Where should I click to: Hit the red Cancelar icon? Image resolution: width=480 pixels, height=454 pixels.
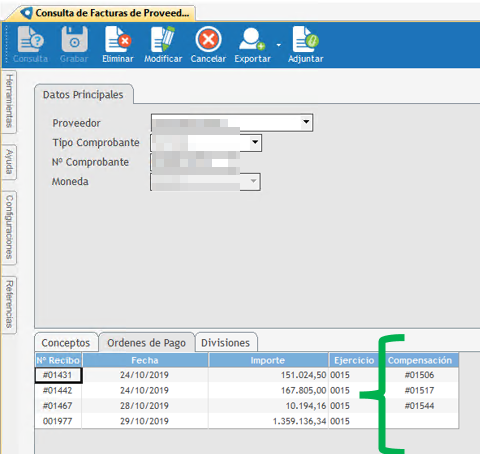(x=208, y=39)
